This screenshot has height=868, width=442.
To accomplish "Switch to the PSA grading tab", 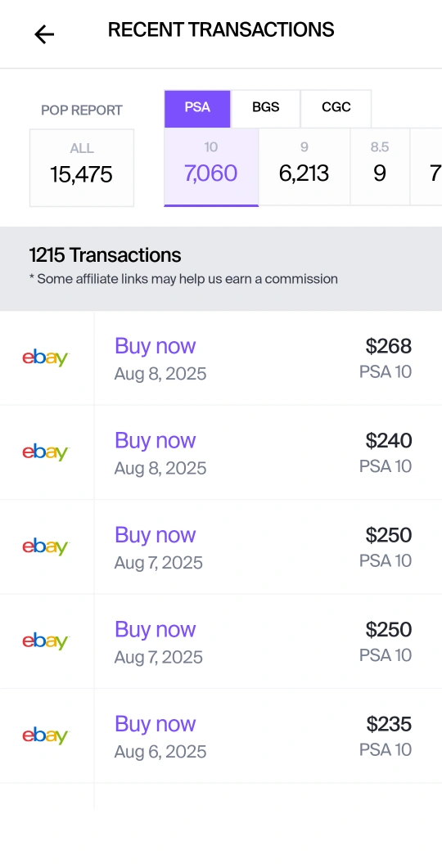I will tap(197, 109).
